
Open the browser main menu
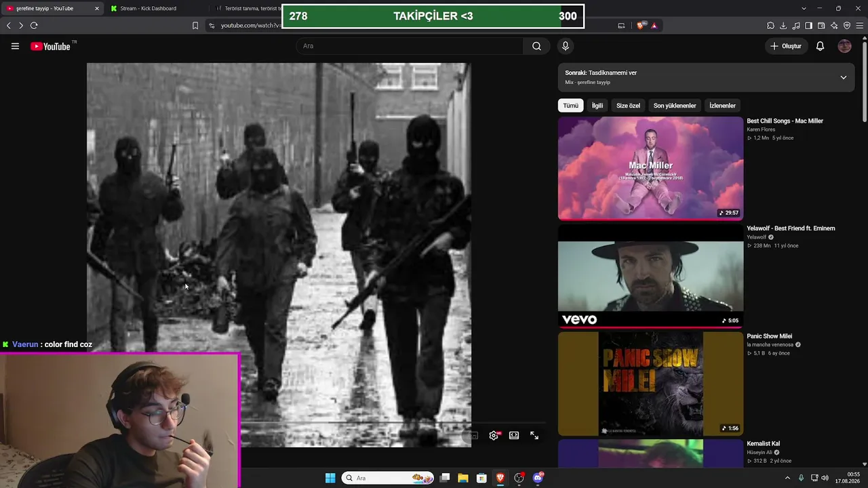[x=860, y=26]
